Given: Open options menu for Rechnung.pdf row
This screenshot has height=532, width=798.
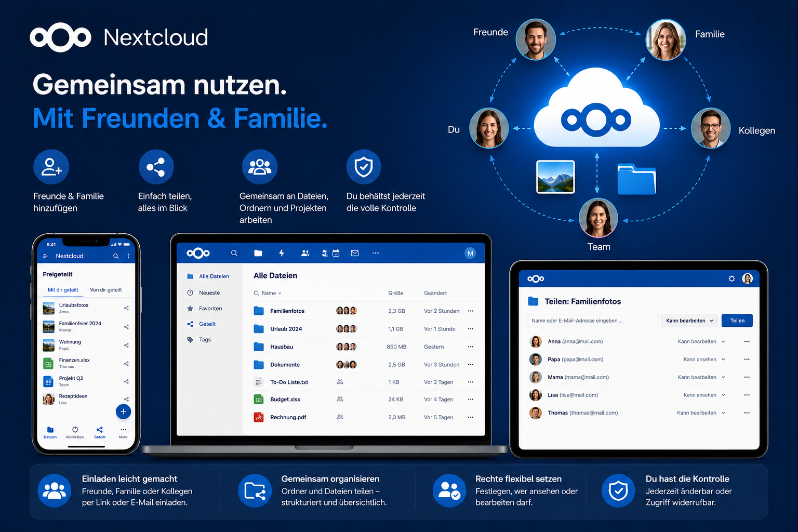Looking at the screenshot, I should 471,417.
